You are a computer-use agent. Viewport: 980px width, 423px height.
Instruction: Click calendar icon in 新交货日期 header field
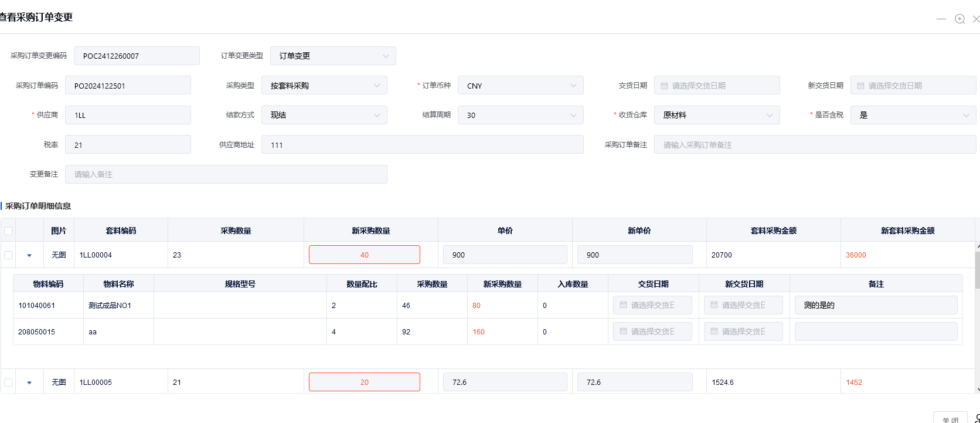860,86
